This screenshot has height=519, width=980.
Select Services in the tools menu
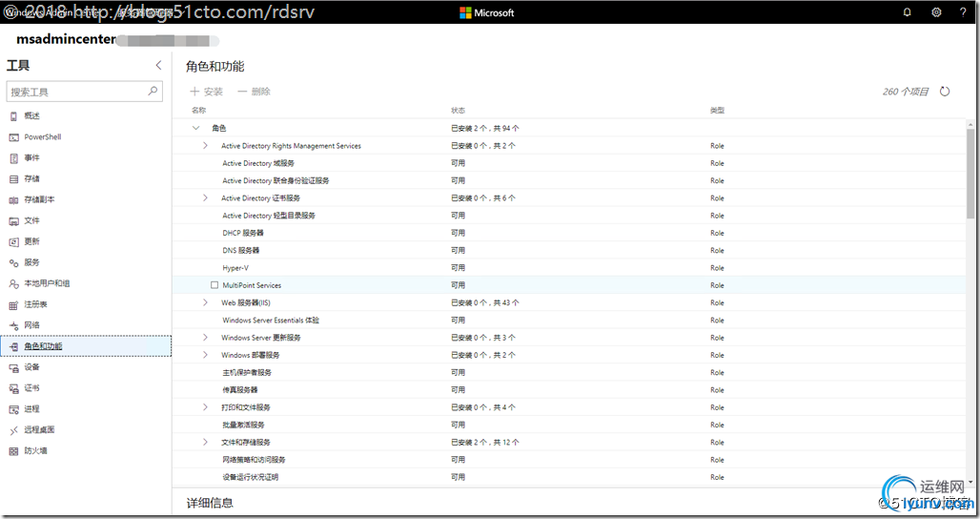[x=31, y=262]
